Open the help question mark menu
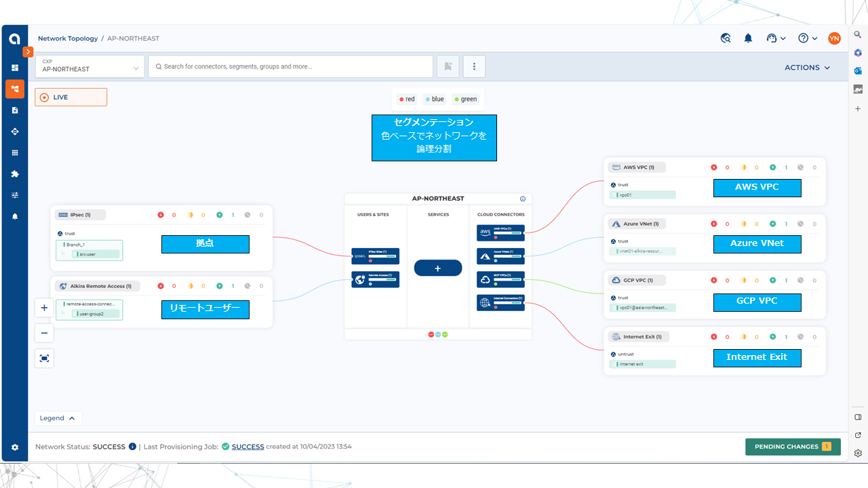This screenshot has height=488, width=868. [x=807, y=39]
